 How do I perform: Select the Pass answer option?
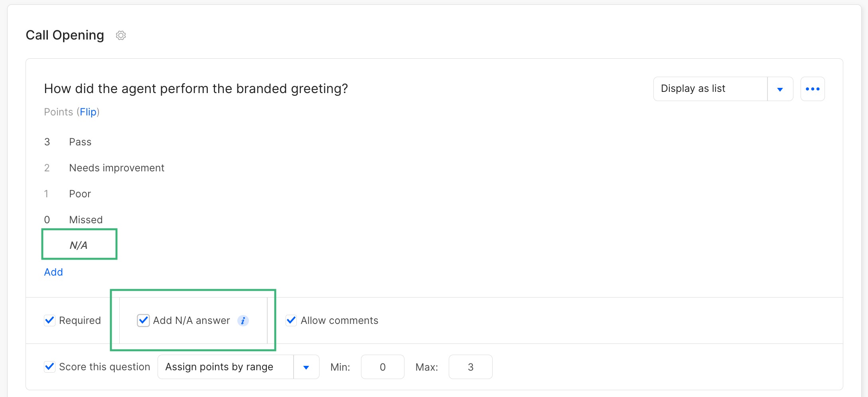tap(80, 142)
